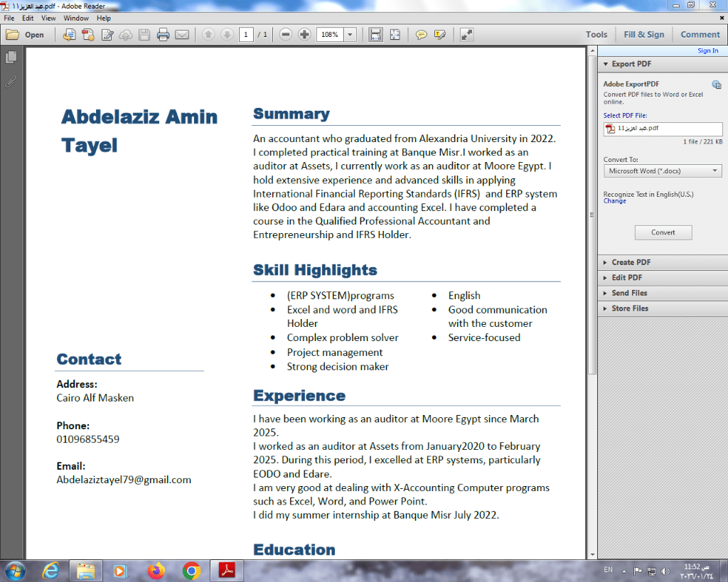
Task: Add a sticky note comment
Action: (x=422, y=34)
